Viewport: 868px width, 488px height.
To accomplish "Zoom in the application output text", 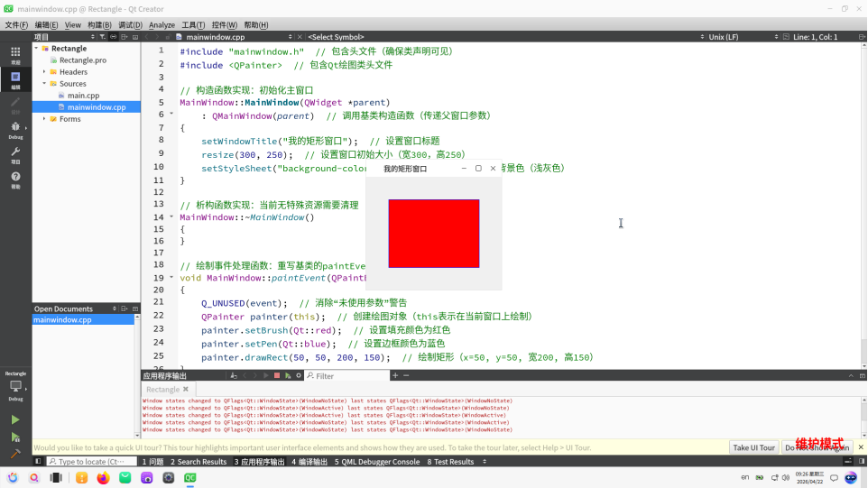I will click(x=395, y=375).
